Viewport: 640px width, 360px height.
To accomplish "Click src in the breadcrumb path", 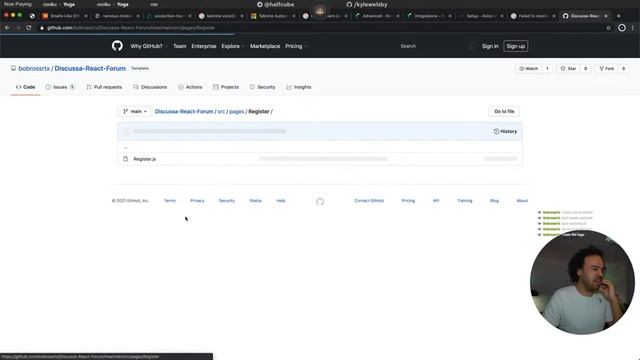I will click(221, 111).
